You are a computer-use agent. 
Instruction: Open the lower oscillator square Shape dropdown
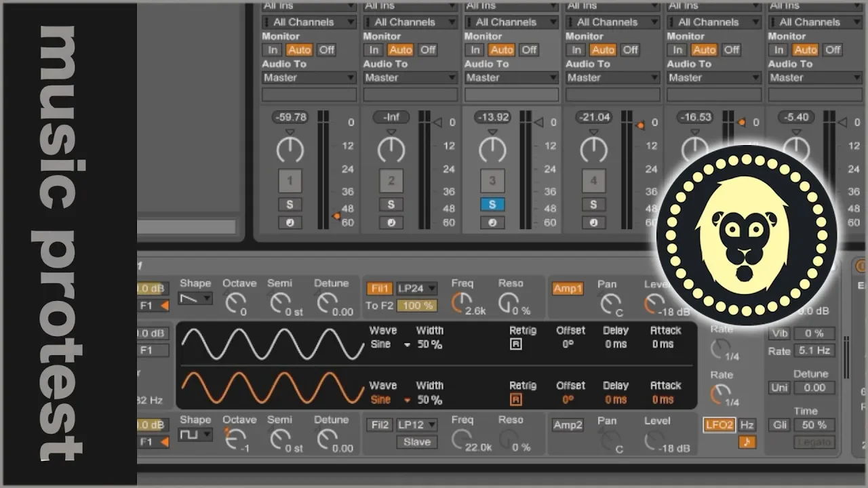(195, 434)
